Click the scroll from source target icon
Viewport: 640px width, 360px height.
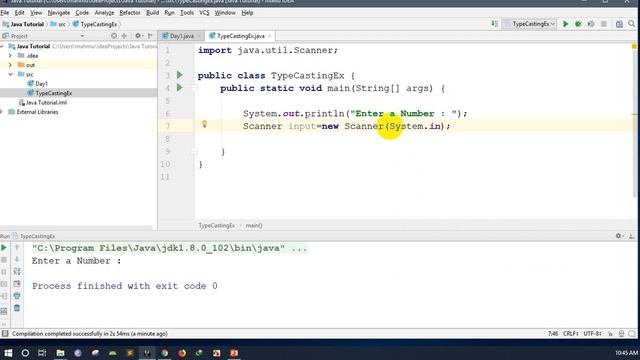coord(114,36)
